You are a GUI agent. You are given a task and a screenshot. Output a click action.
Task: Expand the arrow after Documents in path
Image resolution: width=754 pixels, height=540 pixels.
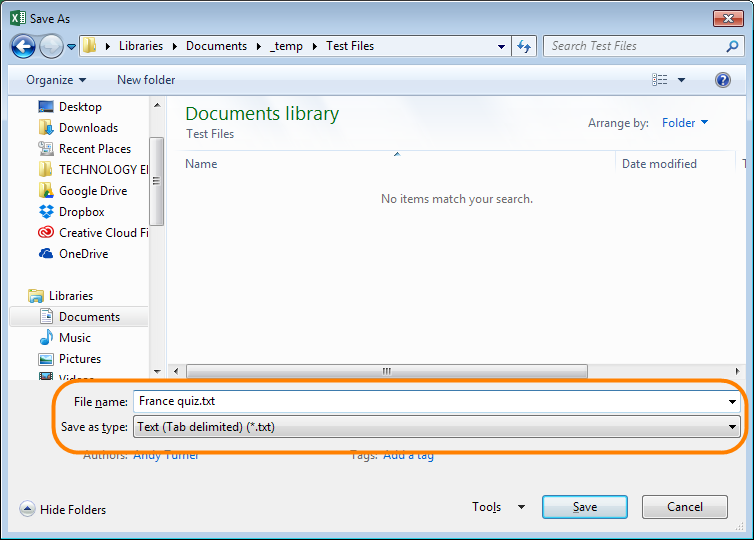tap(259, 46)
